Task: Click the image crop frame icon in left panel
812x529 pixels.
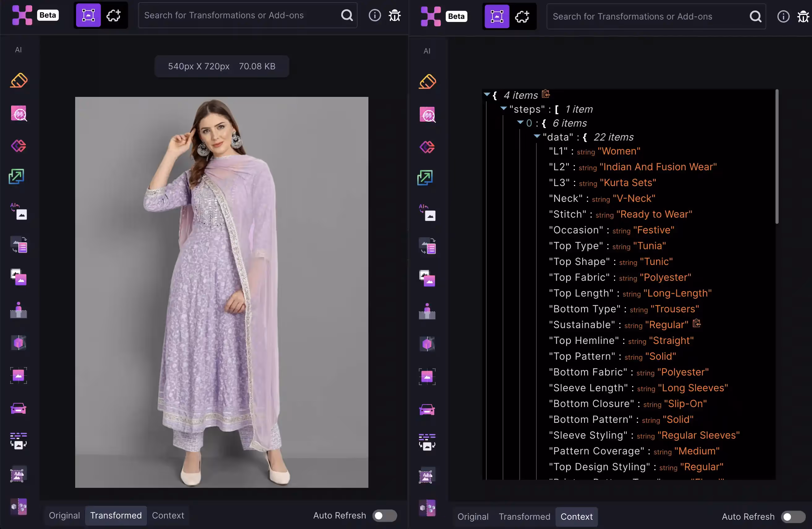Action: (19, 376)
